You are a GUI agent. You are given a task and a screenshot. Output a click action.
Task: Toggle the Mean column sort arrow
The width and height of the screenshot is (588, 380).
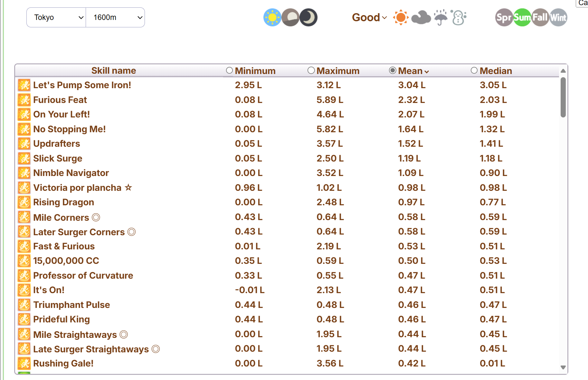[427, 72]
